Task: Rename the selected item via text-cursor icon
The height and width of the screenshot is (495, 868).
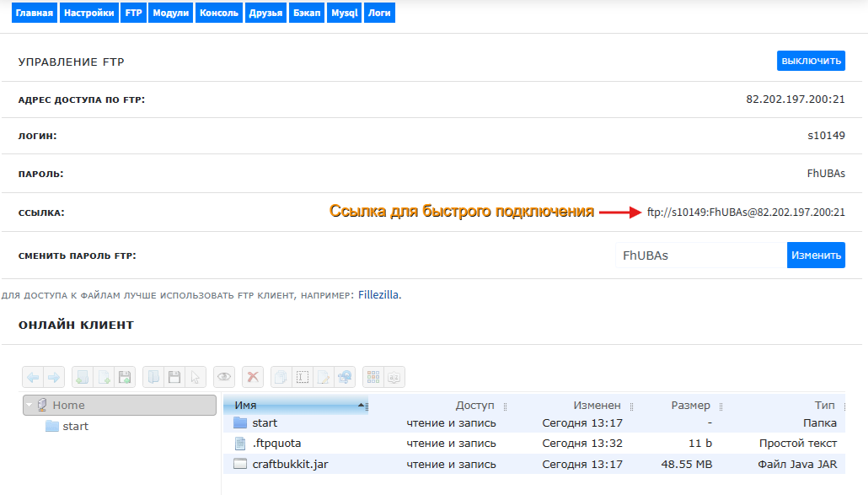Action: pyautogui.click(x=303, y=377)
